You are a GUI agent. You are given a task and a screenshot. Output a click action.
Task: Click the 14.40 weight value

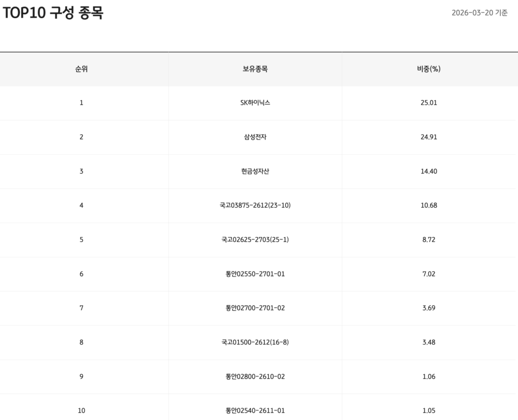pyautogui.click(x=428, y=171)
